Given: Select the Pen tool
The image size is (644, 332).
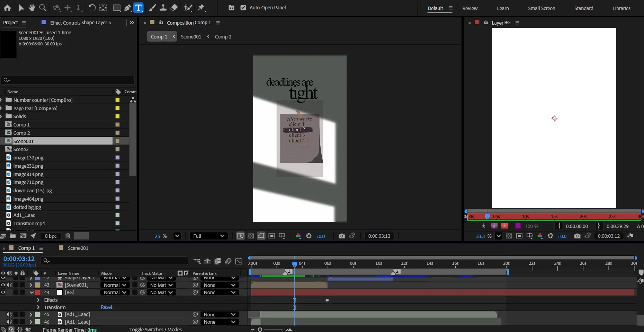Looking at the screenshot, I should 128,8.
